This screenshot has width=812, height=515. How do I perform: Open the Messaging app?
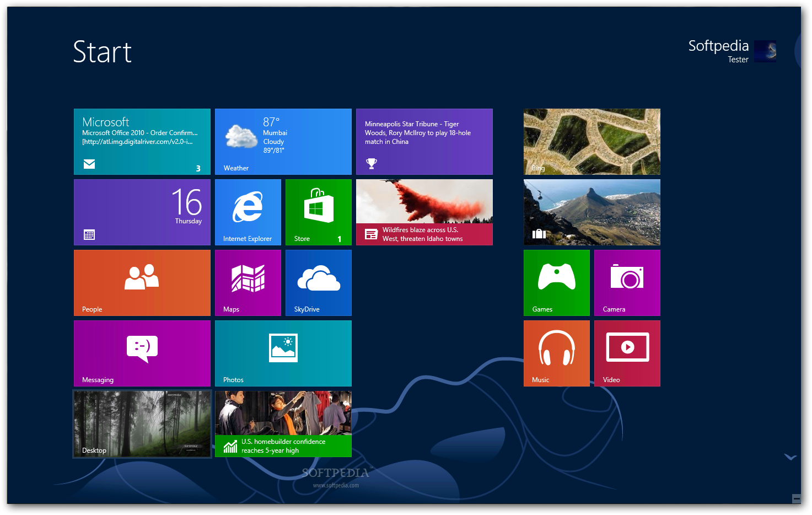click(x=142, y=353)
